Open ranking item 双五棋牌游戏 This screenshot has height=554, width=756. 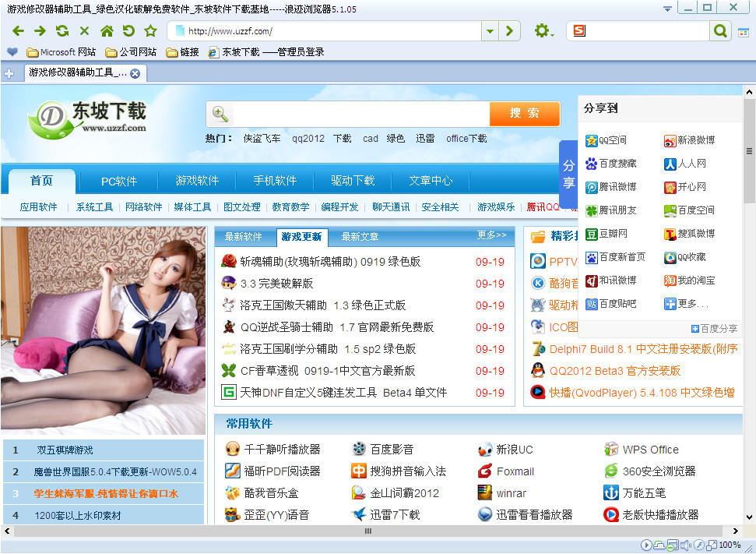[65, 450]
